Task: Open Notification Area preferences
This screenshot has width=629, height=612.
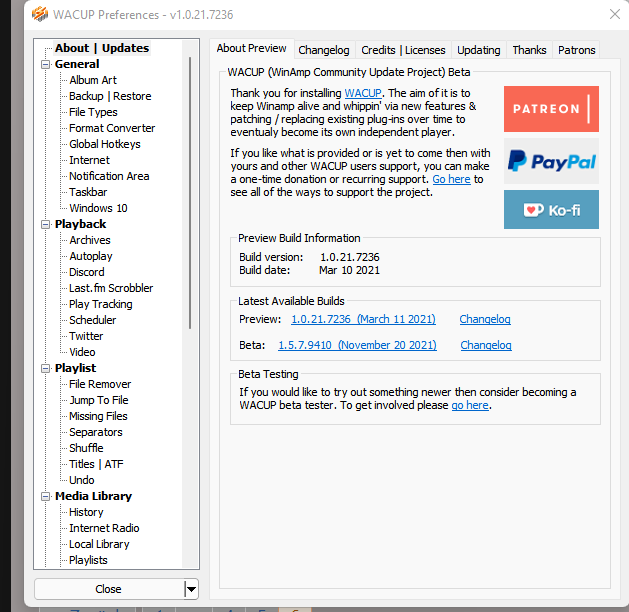Action: click(109, 176)
